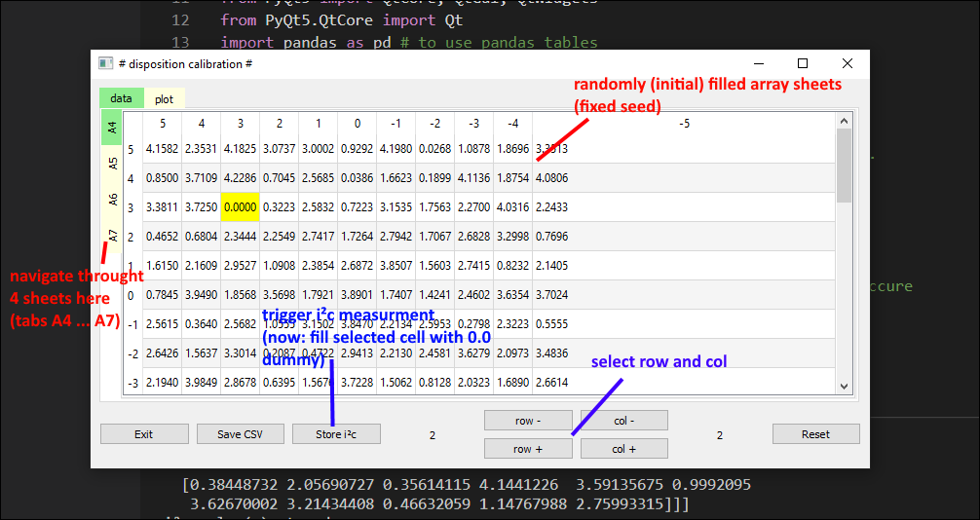The height and width of the screenshot is (520, 980).
Task: Click cell with value 0.9292
Action: [x=357, y=149]
